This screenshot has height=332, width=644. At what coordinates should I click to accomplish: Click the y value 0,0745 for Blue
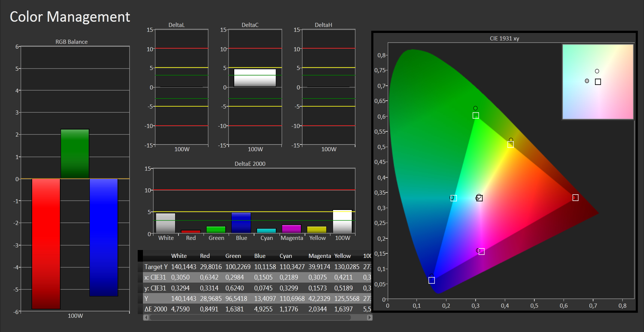tap(263, 288)
